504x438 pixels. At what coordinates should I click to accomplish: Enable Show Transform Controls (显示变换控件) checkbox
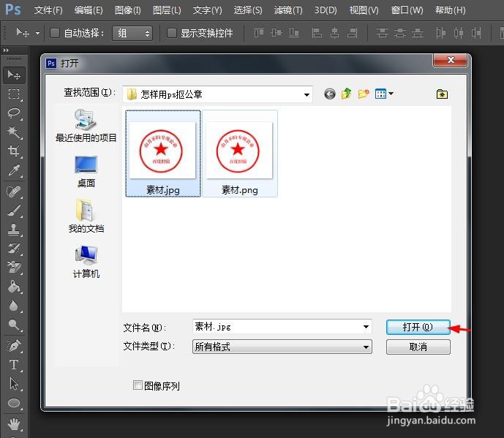coord(172,33)
